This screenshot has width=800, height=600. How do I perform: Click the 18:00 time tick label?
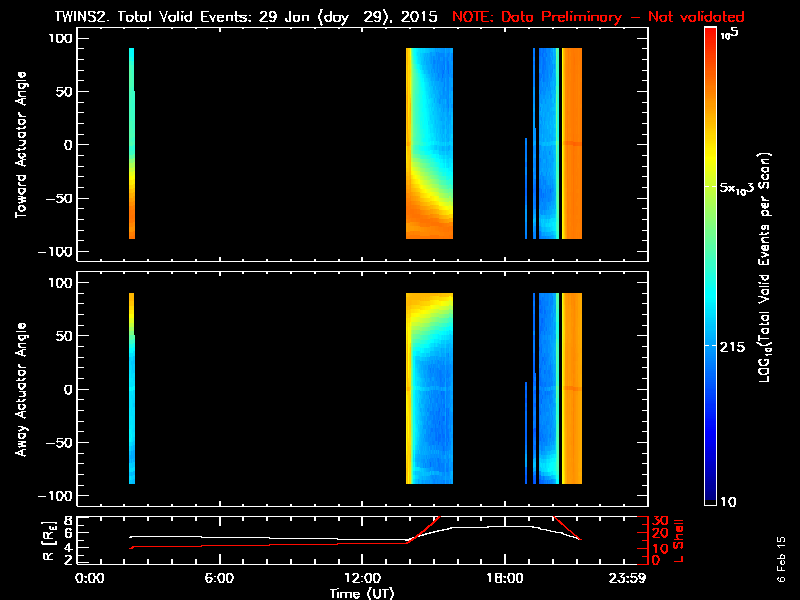[x=503, y=578]
